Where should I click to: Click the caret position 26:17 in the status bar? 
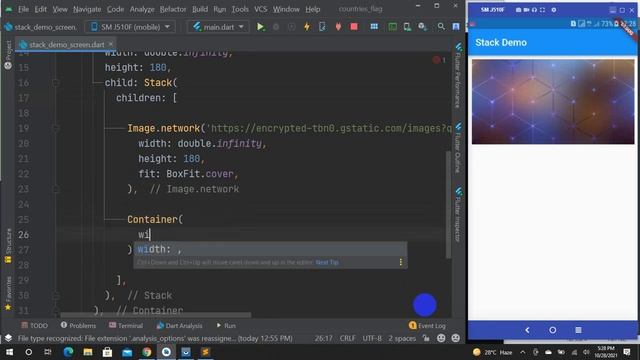tap(323, 338)
